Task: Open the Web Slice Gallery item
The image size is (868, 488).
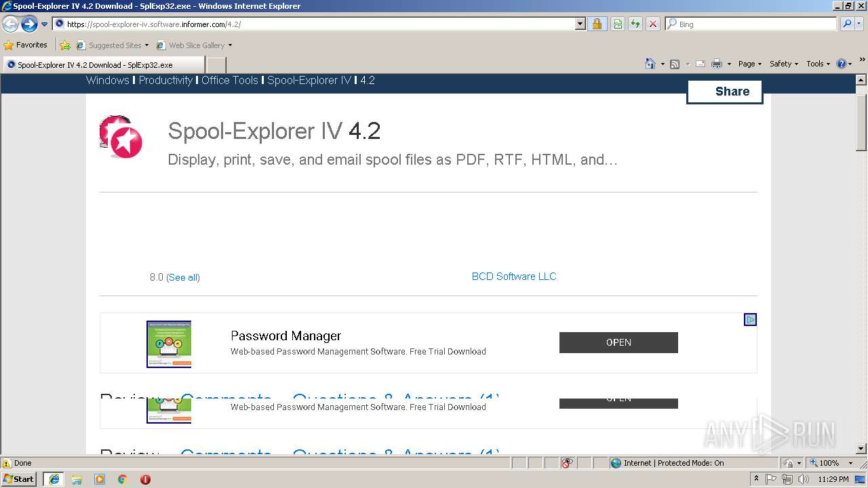Action: (x=194, y=45)
